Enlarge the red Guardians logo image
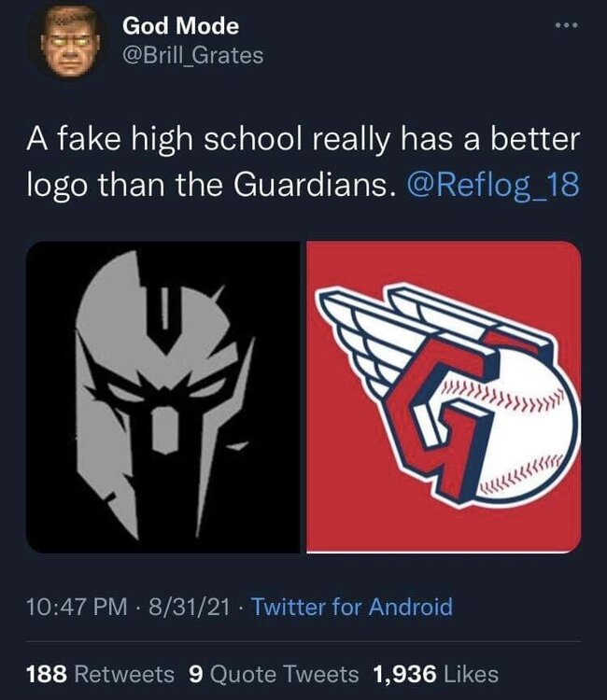607x700 pixels. [x=444, y=397]
